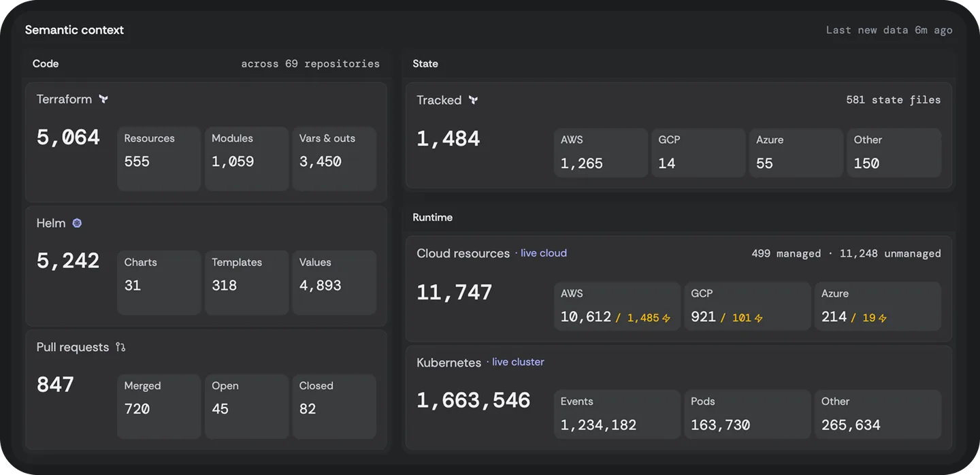Click '499 managed · 11,248 unmanaged' text
Viewport: 980px width, 475px height.
click(x=846, y=253)
